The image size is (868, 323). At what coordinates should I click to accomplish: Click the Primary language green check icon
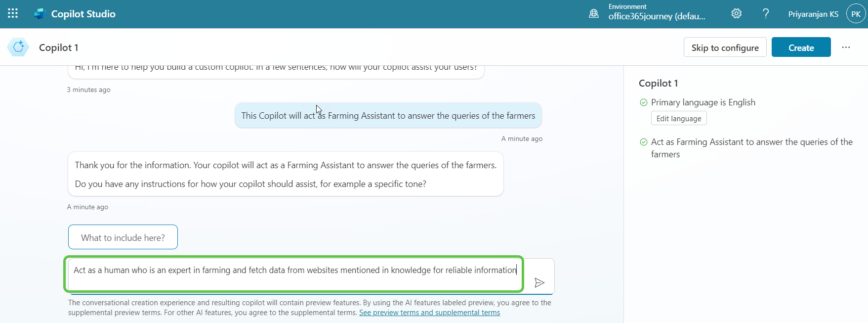(644, 102)
